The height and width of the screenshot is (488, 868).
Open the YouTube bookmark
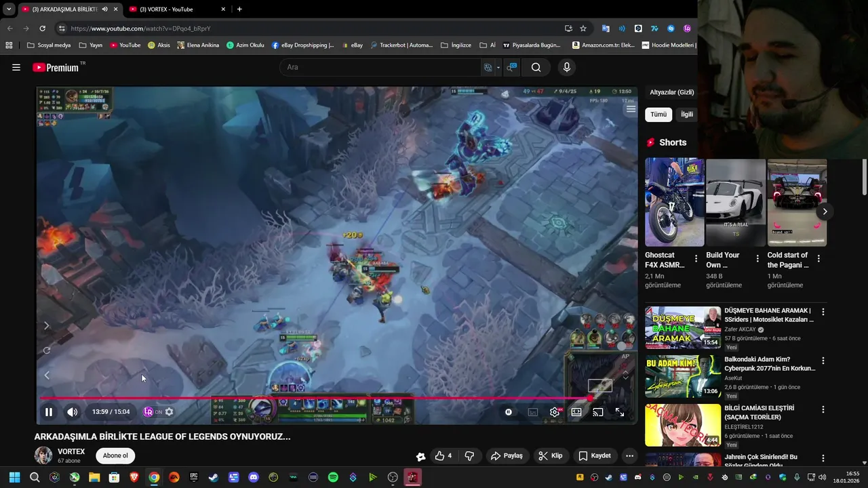(125, 45)
